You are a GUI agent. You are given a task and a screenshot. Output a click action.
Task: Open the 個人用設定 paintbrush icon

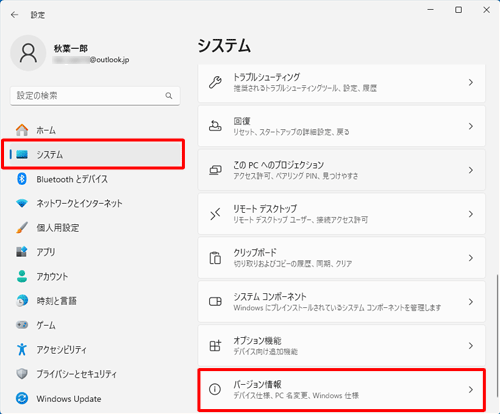point(22,228)
